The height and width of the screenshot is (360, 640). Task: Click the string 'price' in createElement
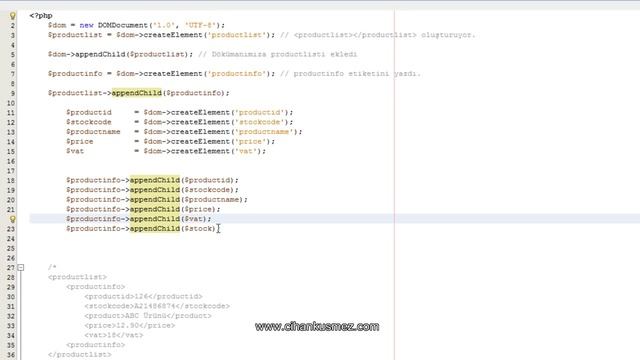point(251,142)
